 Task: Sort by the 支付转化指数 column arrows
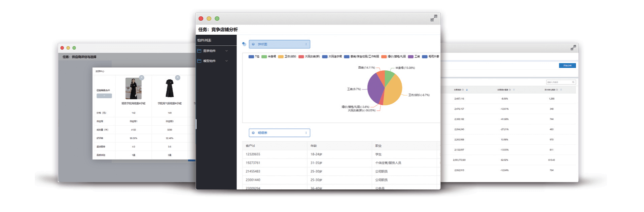[x=561, y=90]
